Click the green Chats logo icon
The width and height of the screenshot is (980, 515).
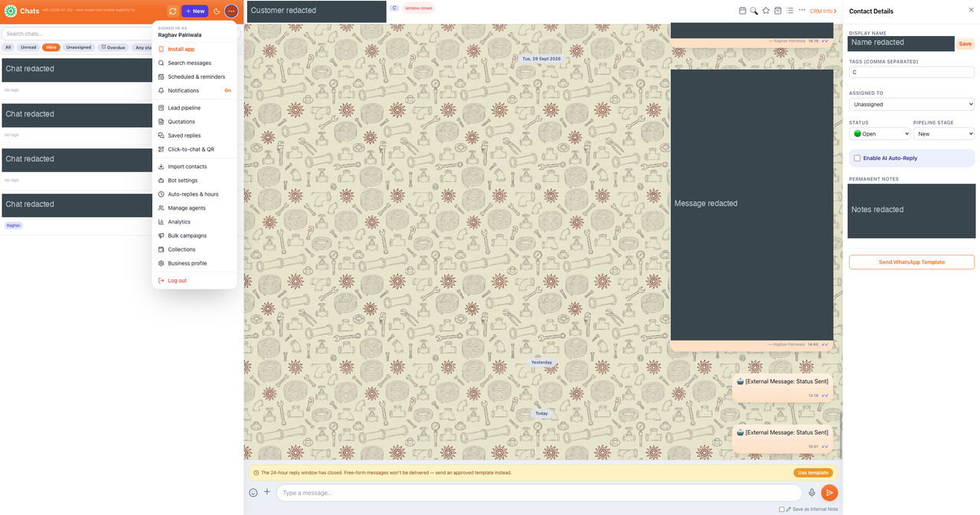point(11,11)
